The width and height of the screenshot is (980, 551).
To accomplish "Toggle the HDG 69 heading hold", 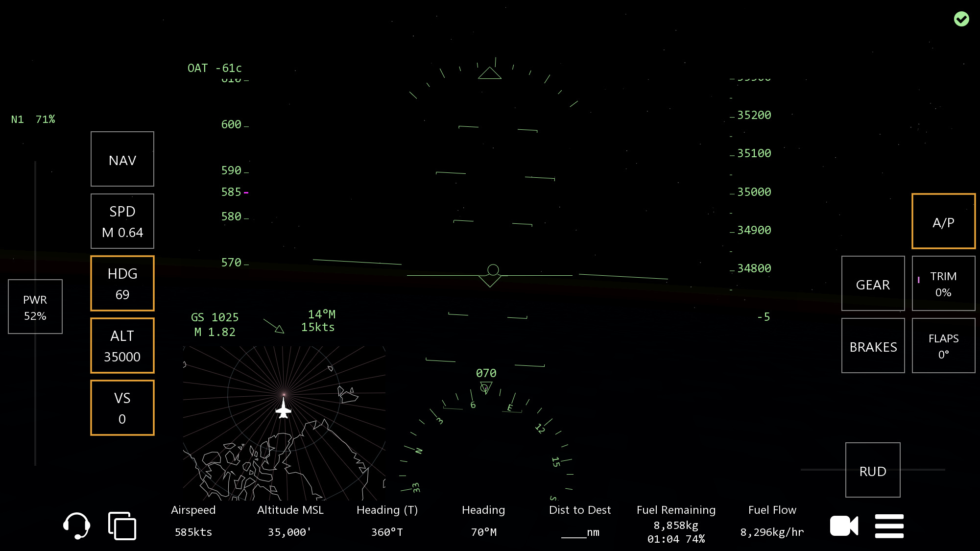I will (122, 283).
